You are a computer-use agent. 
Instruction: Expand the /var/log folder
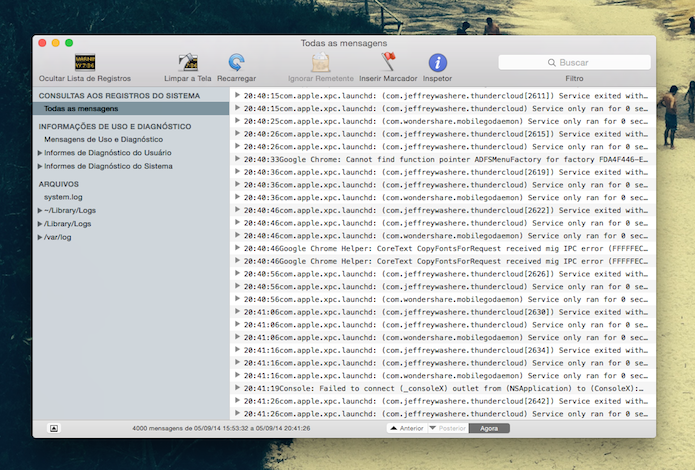tap(40, 237)
